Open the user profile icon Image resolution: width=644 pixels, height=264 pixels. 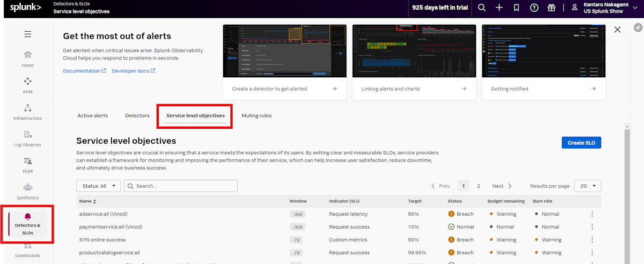[574, 8]
